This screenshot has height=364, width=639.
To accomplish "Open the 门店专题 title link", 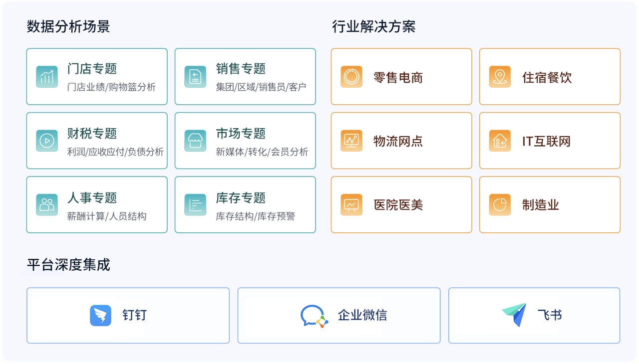I will coord(92,69).
